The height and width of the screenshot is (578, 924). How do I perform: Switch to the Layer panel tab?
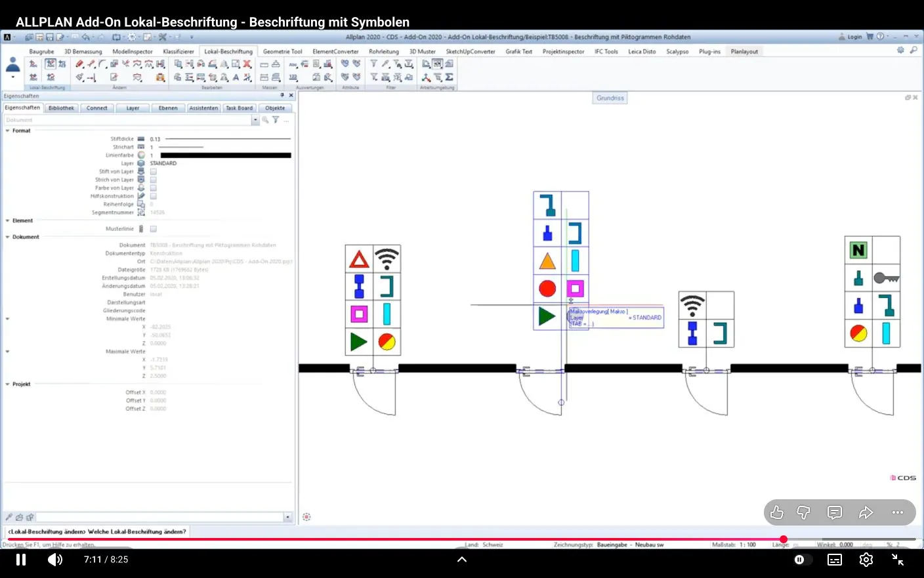pyautogui.click(x=133, y=108)
